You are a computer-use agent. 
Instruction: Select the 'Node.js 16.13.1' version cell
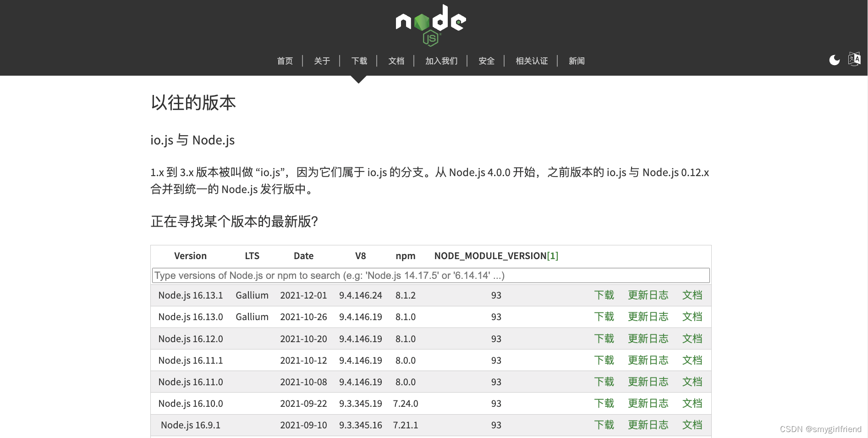191,295
